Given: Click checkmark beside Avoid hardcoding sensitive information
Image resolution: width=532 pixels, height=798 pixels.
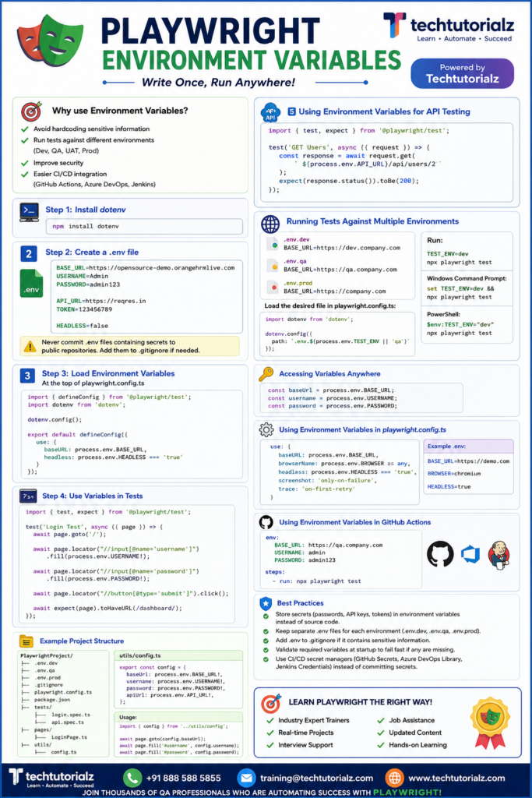Looking at the screenshot, I should click(x=24, y=129).
